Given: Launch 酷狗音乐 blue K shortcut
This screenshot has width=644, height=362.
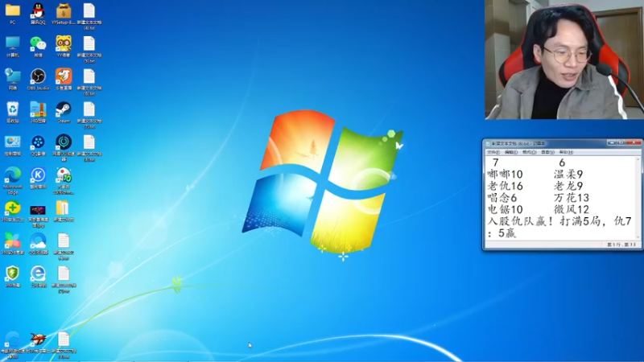Looking at the screenshot, I should pos(38,178).
